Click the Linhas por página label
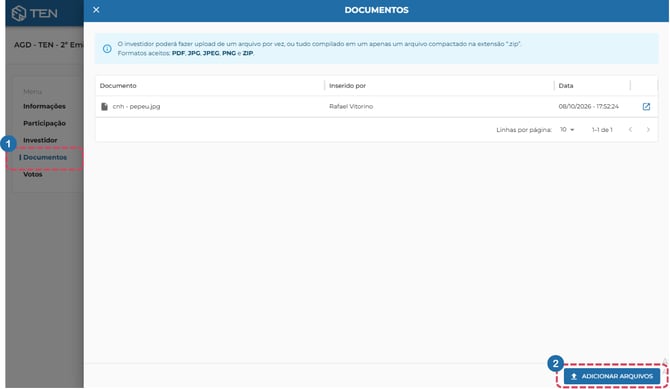This screenshot has width=670, height=389. click(x=524, y=130)
